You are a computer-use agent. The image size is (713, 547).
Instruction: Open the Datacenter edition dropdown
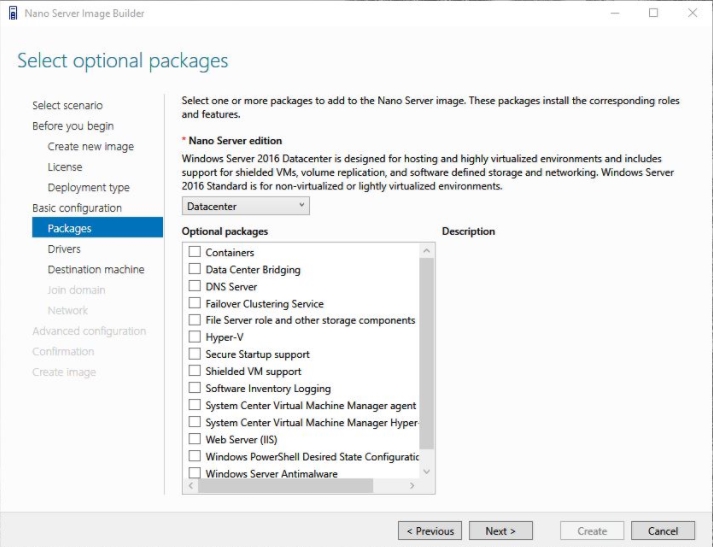pyautogui.click(x=245, y=206)
